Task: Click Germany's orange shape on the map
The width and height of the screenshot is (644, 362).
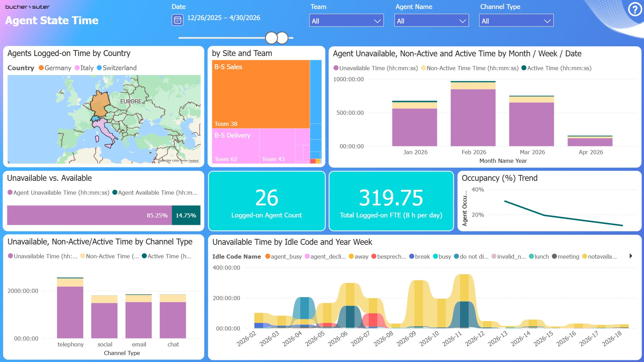Action: tap(100, 104)
